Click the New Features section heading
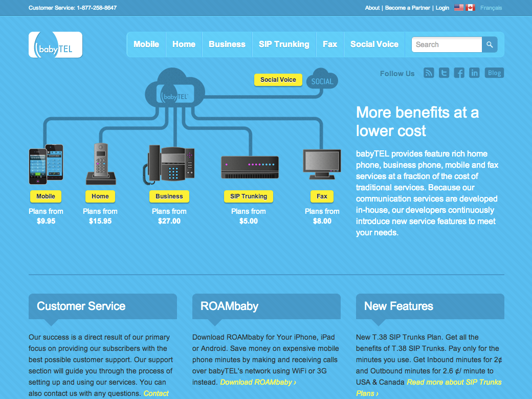532x399 pixels. (398, 306)
